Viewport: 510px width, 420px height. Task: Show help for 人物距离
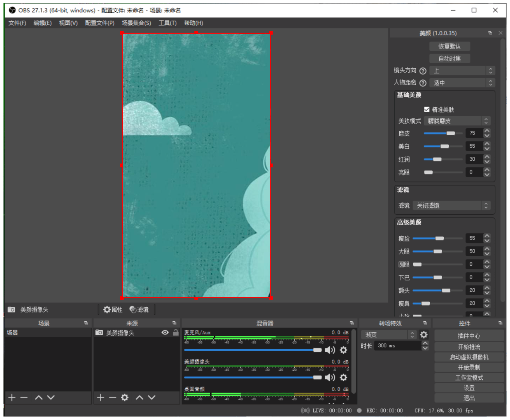coord(423,83)
